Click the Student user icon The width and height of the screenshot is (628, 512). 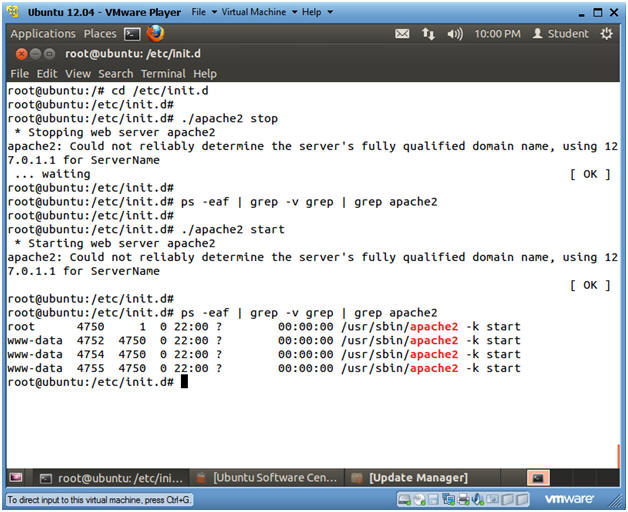(x=537, y=34)
